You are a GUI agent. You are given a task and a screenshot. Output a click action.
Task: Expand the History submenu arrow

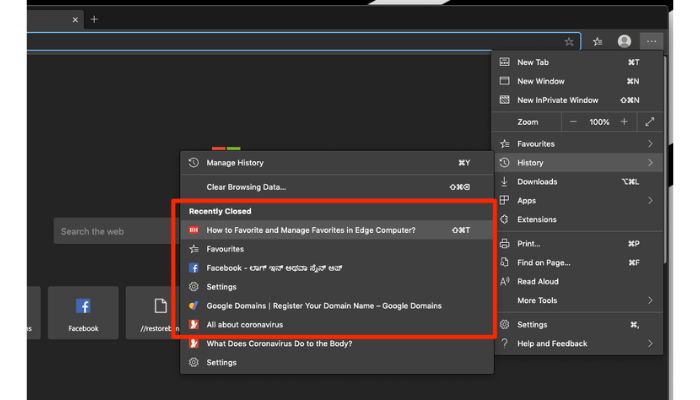650,163
